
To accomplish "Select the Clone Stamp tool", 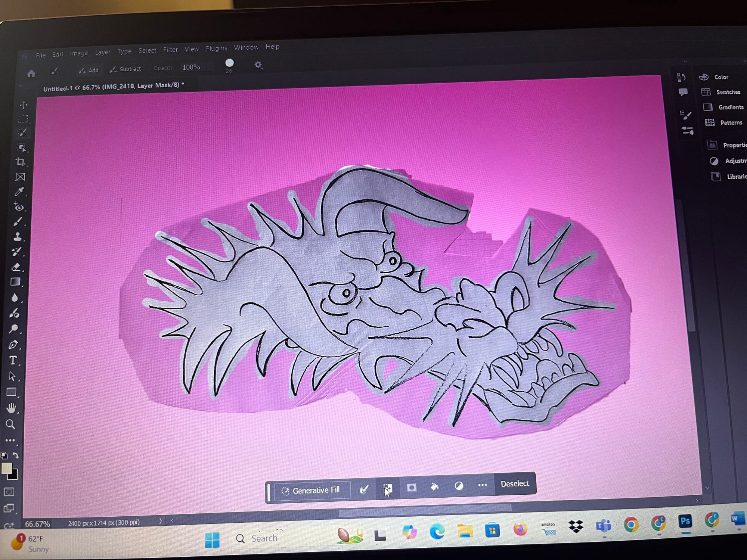I will tap(18, 236).
